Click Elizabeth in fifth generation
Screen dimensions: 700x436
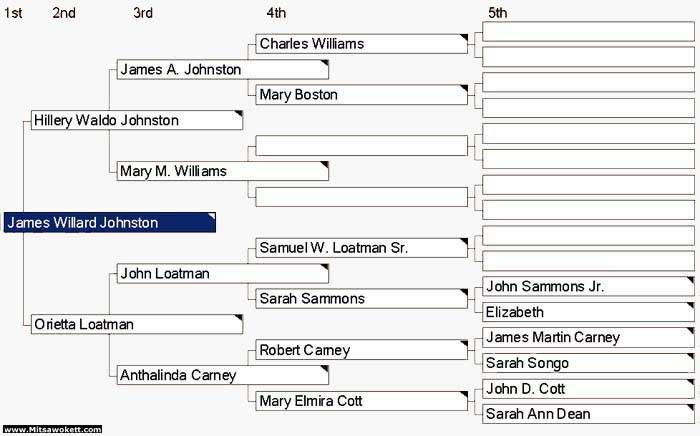click(588, 312)
